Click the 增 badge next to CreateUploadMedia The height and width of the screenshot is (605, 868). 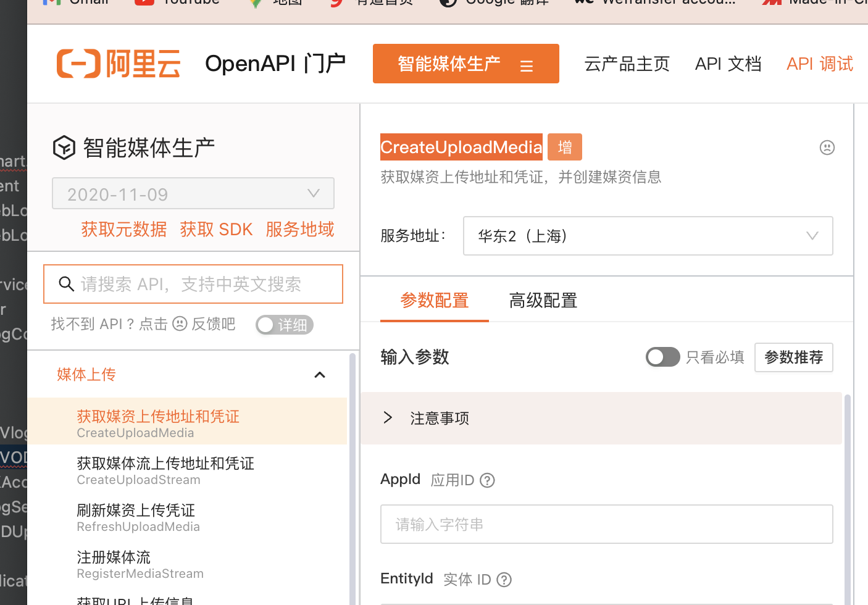coord(565,147)
